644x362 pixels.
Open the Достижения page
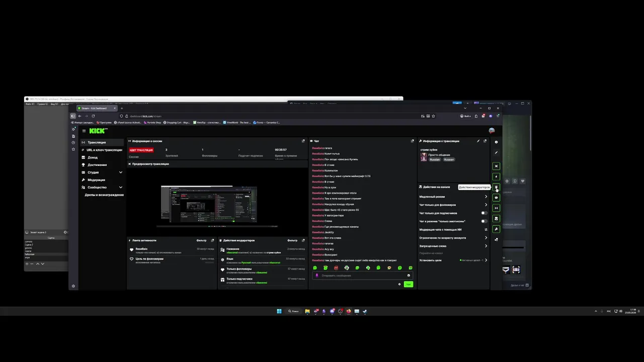click(x=102, y=165)
